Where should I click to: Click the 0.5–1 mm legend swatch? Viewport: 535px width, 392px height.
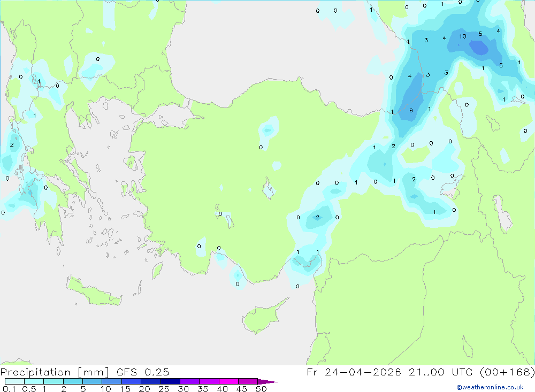pos(34,381)
